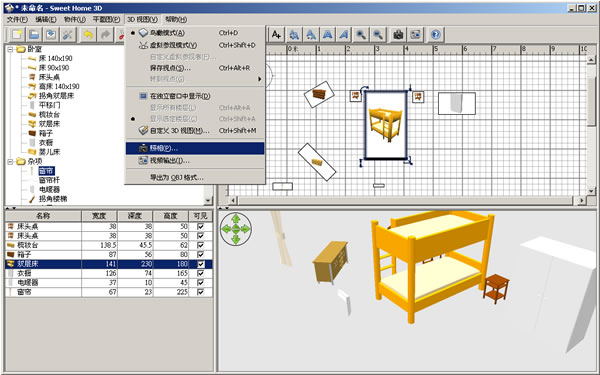Click the camera photo toolbar icon

pyautogui.click(x=398, y=35)
